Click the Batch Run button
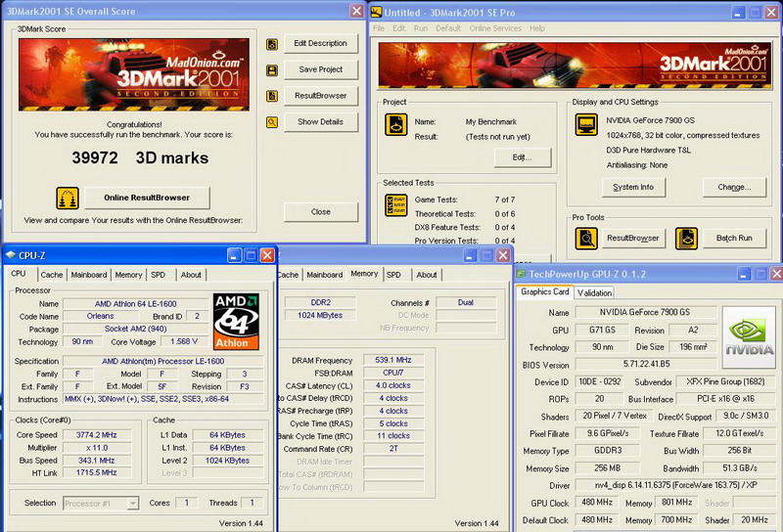Image resolution: width=783 pixels, height=532 pixels. click(x=734, y=239)
